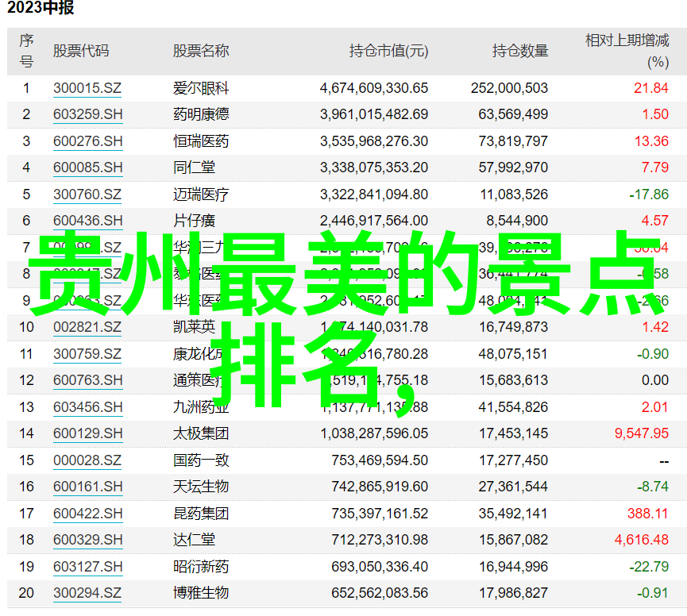Open stock code link 600329.SH
687x616 pixels.
pyautogui.click(x=87, y=540)
